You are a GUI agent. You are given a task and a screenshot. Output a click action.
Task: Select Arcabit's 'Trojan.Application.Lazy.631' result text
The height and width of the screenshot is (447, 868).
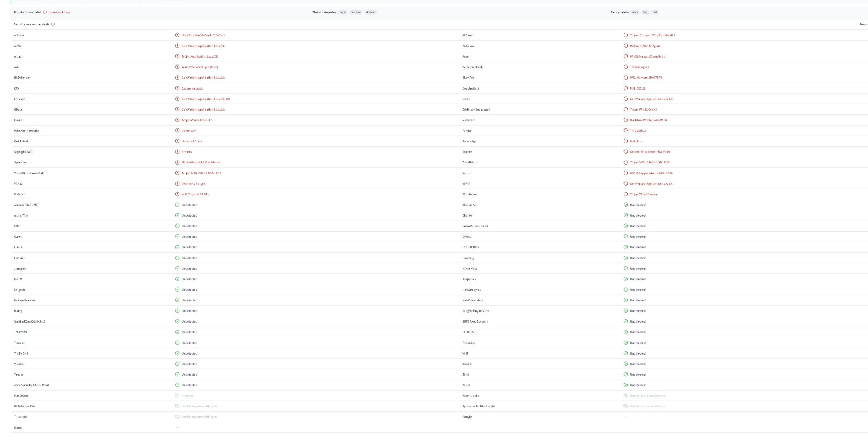(200, 56)
